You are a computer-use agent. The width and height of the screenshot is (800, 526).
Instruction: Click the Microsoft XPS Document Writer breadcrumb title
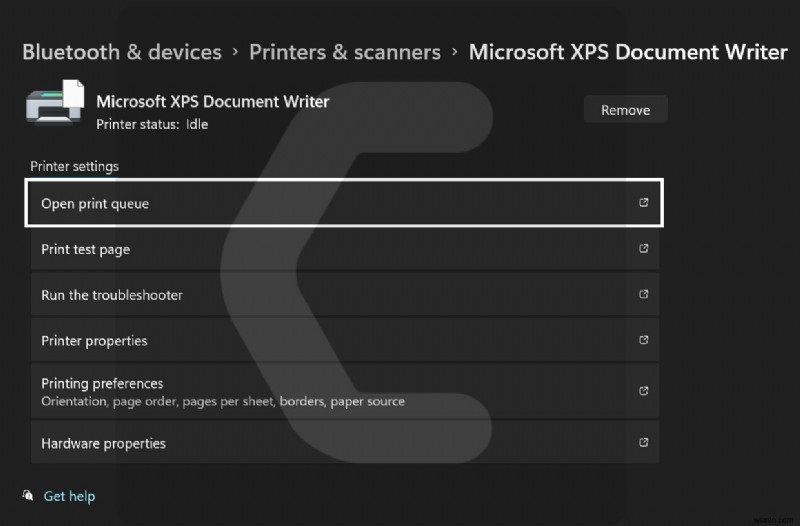click(628, 52)
